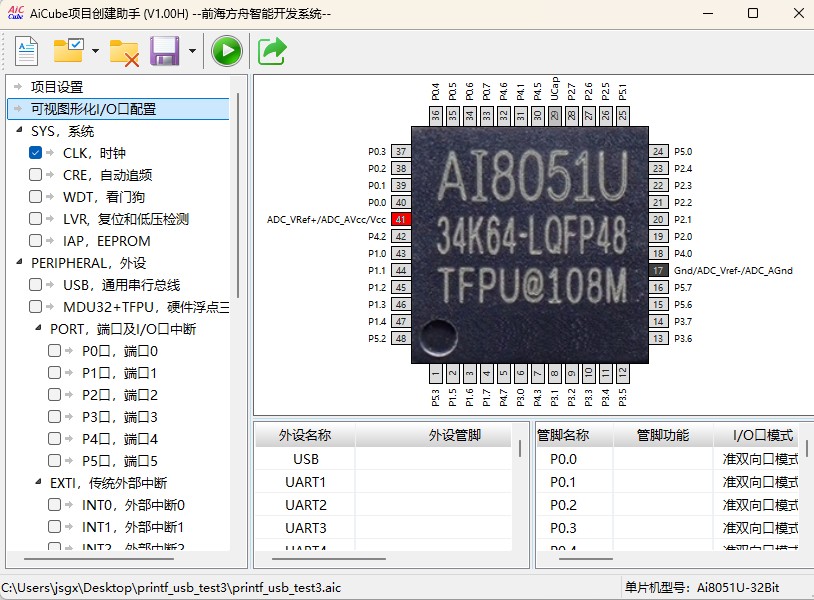Tick the P2口, 端口2 checkbox
Image resolution: width=814 pixels, height=600 pixels.
click(55, 394)
